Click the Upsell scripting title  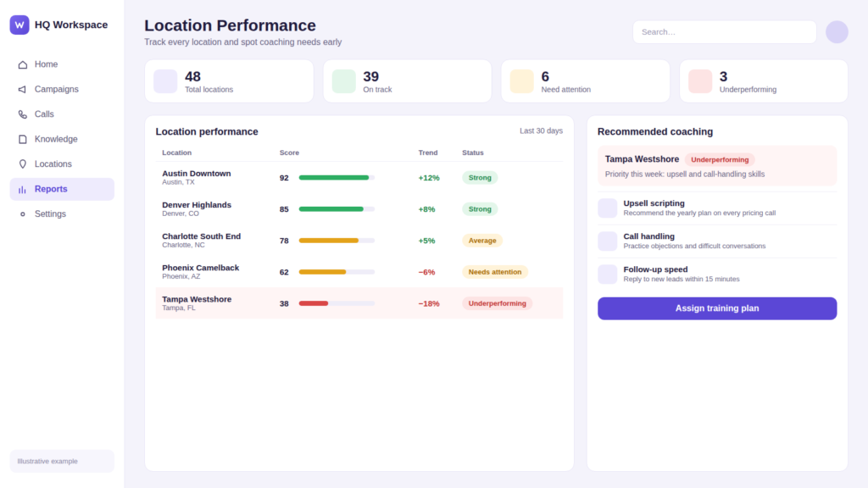coord(654,203)
